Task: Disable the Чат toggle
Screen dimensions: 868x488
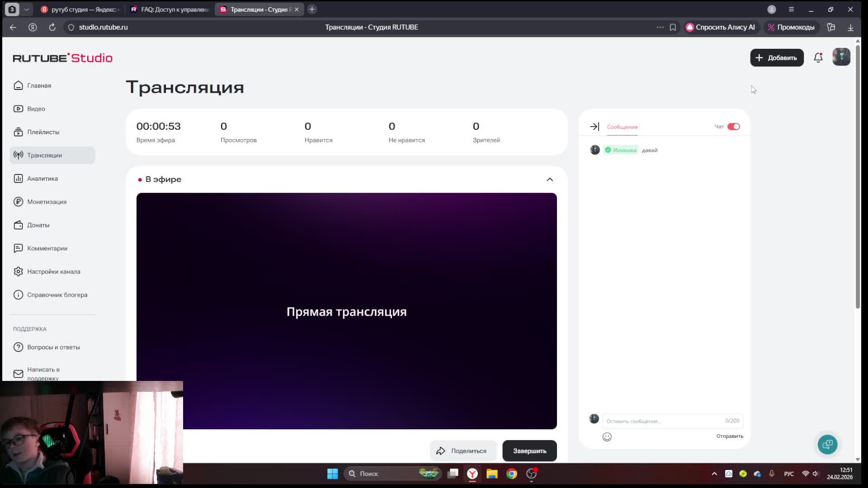Action: (733, 127)
